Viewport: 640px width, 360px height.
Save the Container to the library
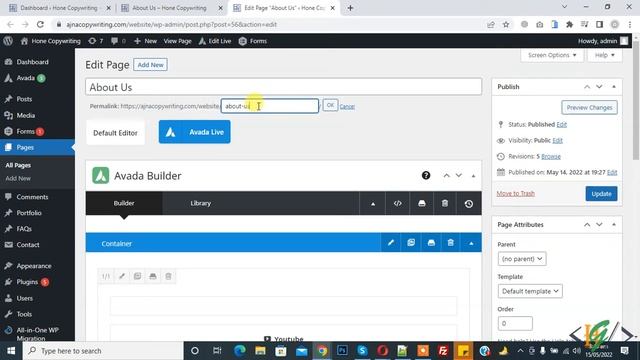431,243
